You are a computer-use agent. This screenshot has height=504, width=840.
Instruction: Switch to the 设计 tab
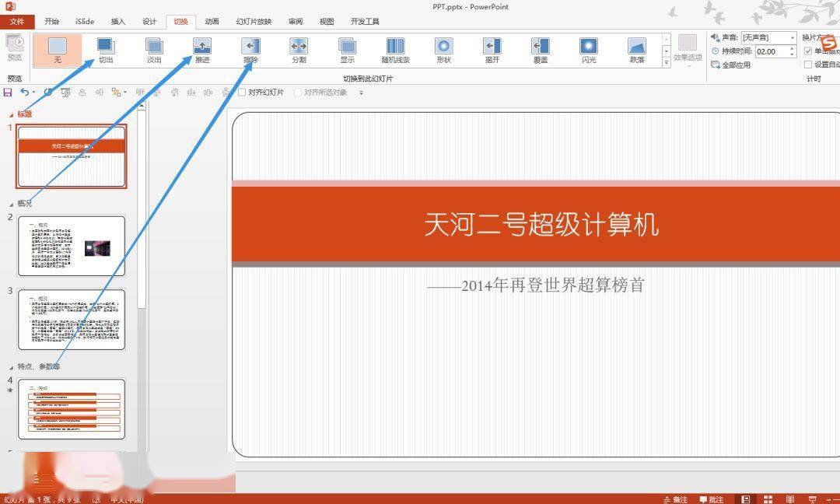coord(149,22)
